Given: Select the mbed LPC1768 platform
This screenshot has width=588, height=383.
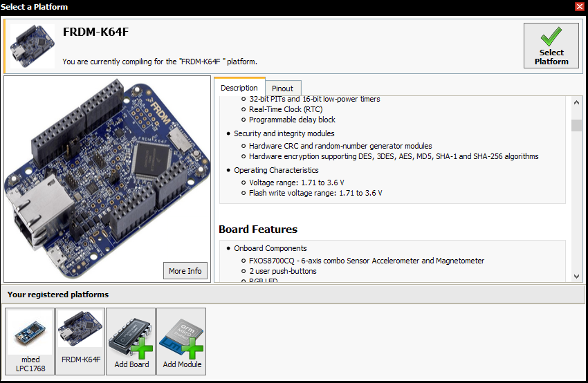Looking at the screenshot, I should point(30,342).
